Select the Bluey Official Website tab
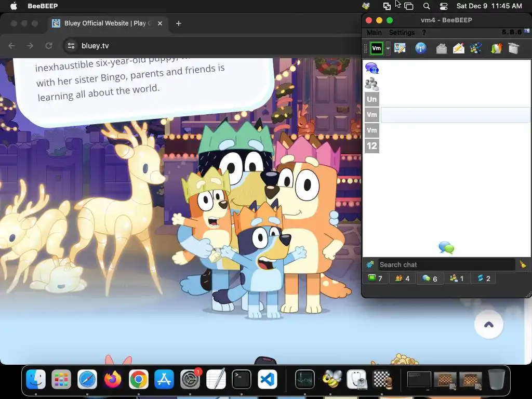Viewport: 532px width, 399px height. coord(107,23)
